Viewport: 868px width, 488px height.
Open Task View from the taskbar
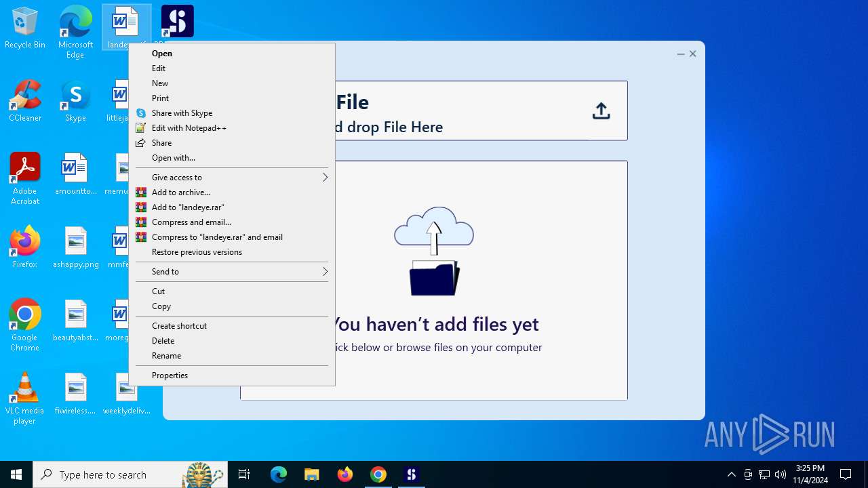coord(244,474)
